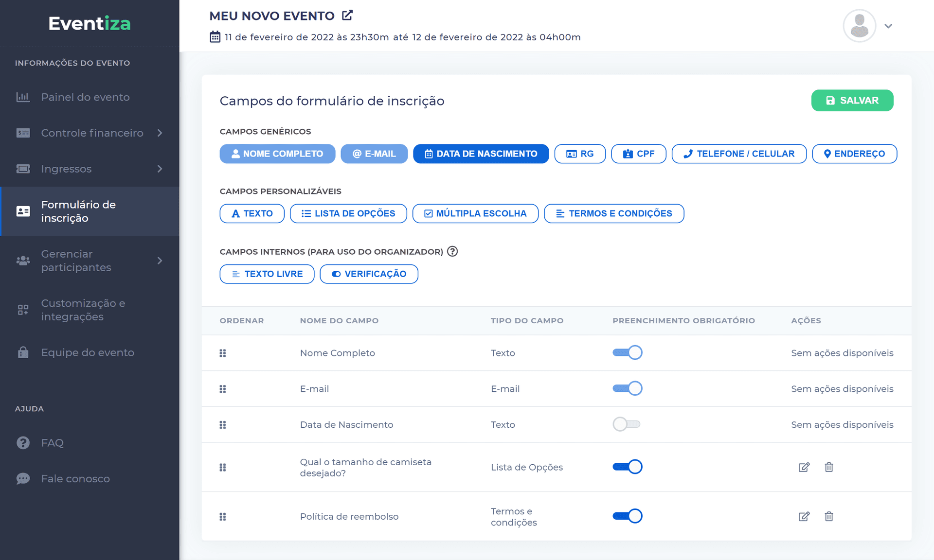The width and height of the screenshot is (934, 560).
Task: Click the help icon beside Campos Internos
Action: click(452, 251)
